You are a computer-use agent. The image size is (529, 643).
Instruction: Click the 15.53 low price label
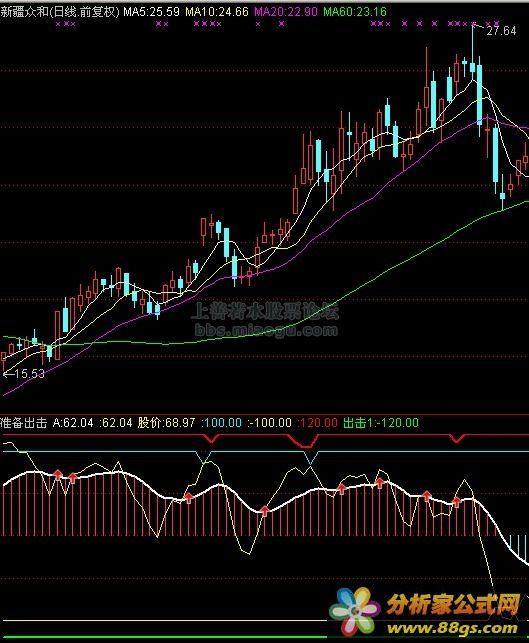point(30,374)
